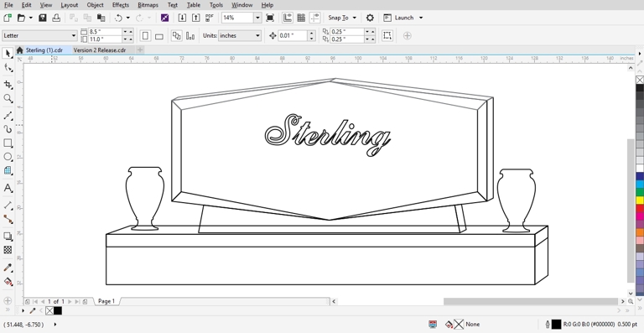The image size is (644, 333).
Task: Expand the toolbox quick customize button
Action: tap(8, 301)
